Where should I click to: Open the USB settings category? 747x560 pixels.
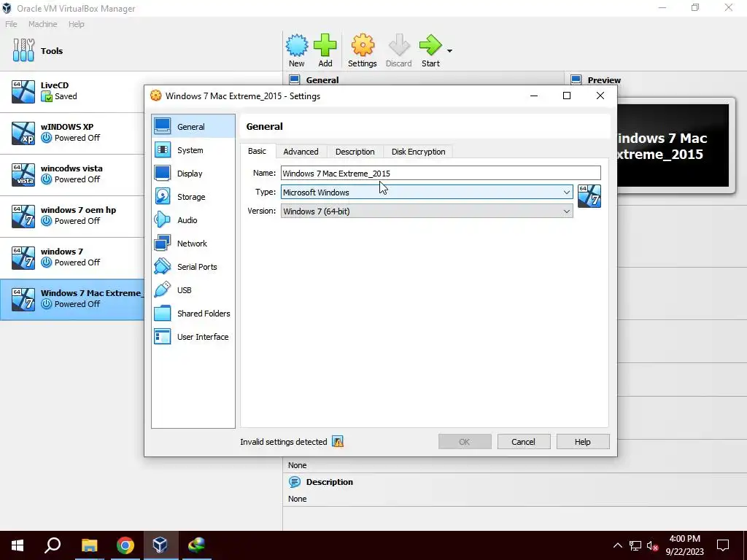point(193,290)
